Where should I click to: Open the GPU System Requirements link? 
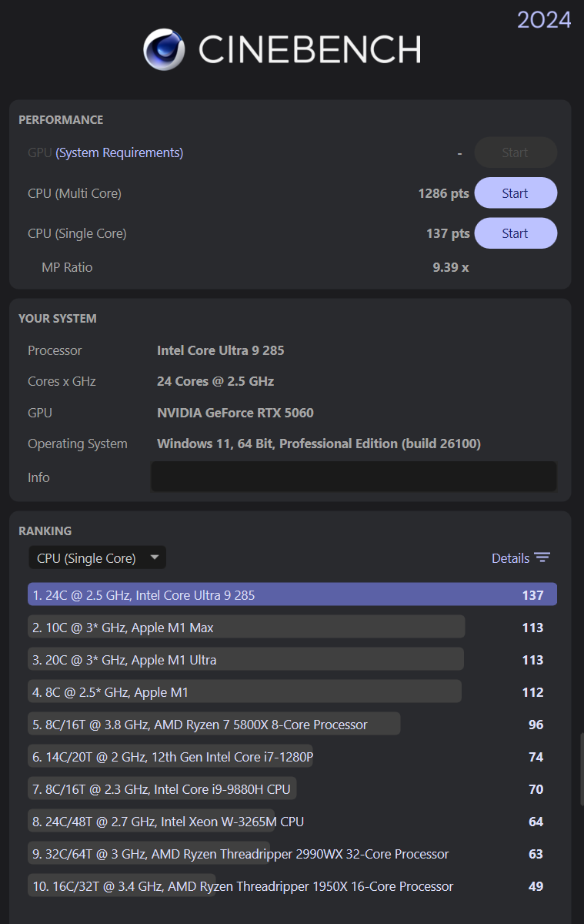click(119, 152)
